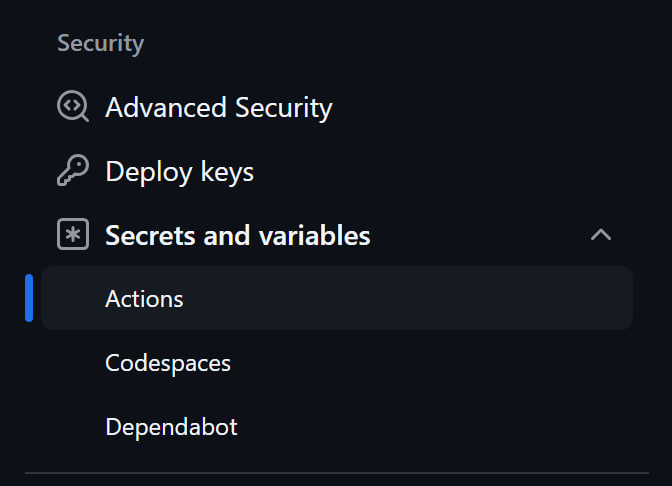Image resolution: width=672 pixels, height=486 pixels.
Task: Click the key icon for Deploy keys
Action: (x=73, y=171)
